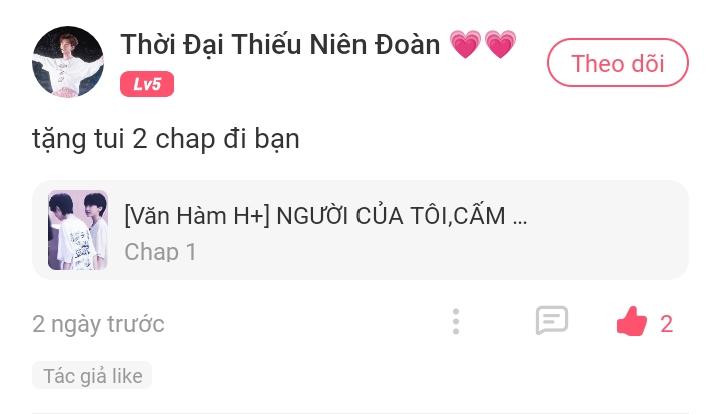This screenshot has width=719, height=414.
Task: Open the reply speech-bubble icon
Action: [552, 320]
